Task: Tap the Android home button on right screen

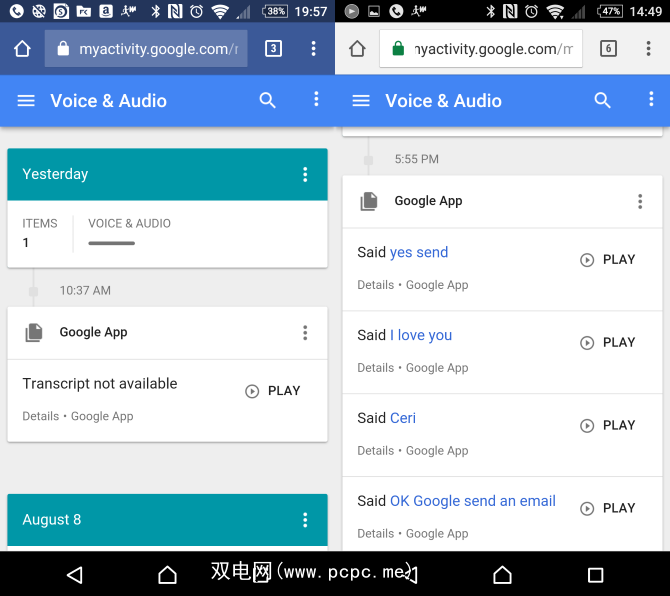Action: coord(502,575)
